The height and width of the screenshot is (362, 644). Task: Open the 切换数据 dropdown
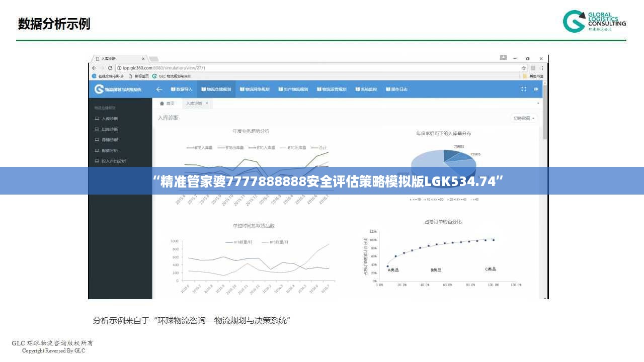coord(524,118)
